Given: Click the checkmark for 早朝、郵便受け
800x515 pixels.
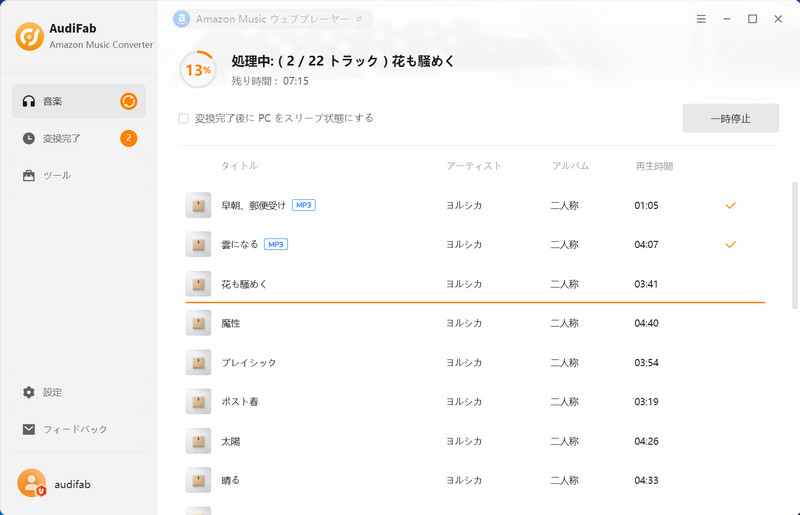Looking at the screenshot, I should pyautogui.click(x=731, y=205).
